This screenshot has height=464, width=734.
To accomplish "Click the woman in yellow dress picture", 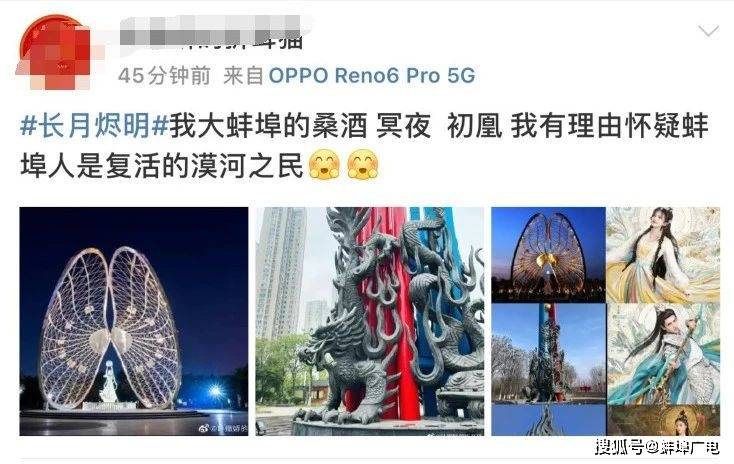I will 663,255.
